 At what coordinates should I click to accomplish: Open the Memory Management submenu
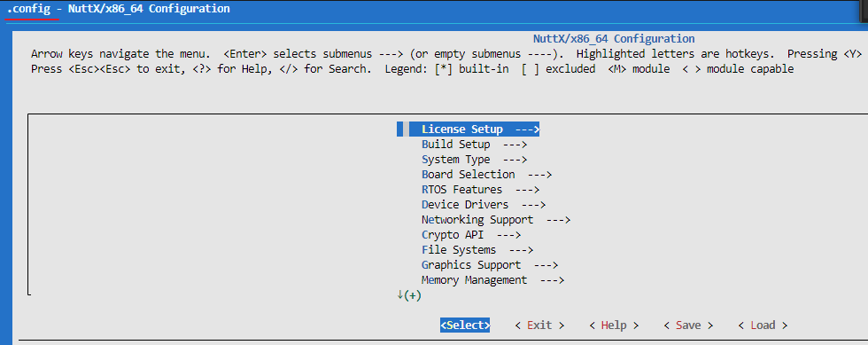pyautogui.click(x=492, y=279)
